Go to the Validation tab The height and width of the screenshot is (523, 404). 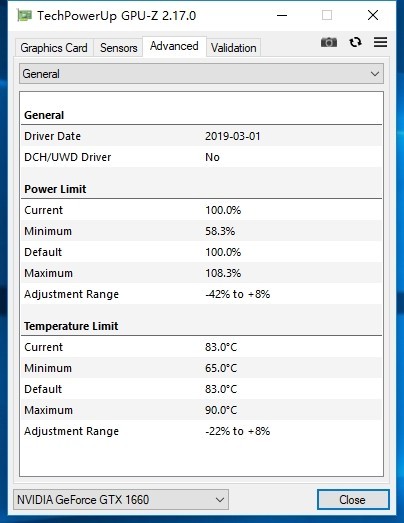(x=234, y=48)
